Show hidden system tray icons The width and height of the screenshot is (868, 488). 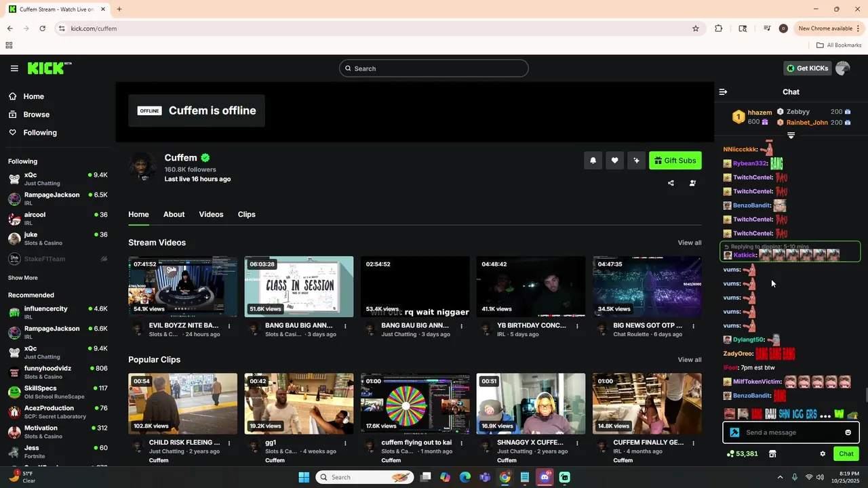click(x=780, y=477)
